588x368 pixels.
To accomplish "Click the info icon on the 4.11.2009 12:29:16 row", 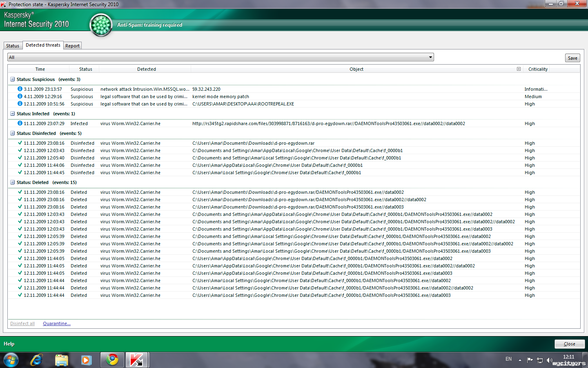I will point(20,96).
